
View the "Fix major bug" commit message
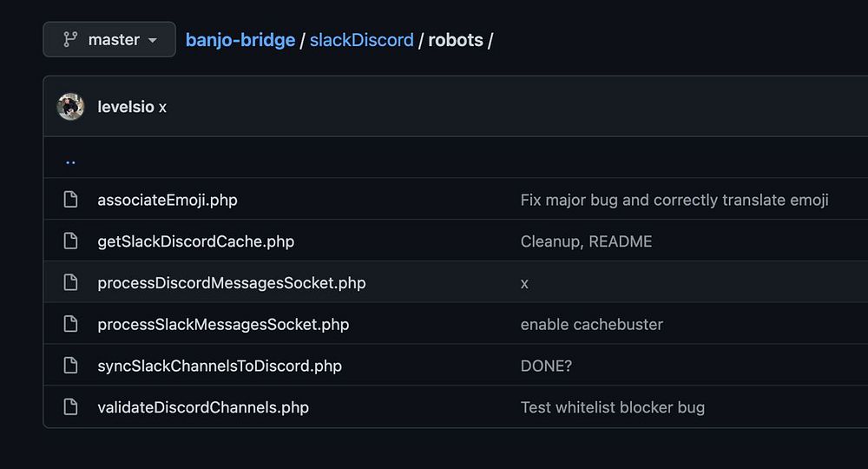674,200
